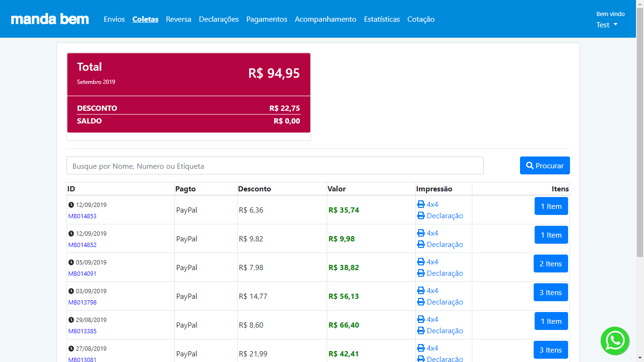644x362 pixels.
Task: Navigate to Acompanhamento
Action: coord(326,19)
